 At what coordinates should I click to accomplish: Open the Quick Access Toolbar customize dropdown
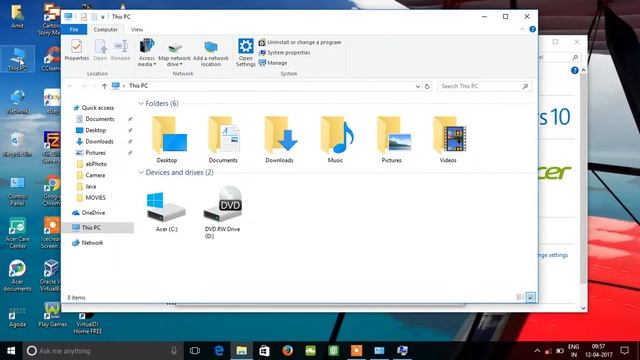(103, 17)
